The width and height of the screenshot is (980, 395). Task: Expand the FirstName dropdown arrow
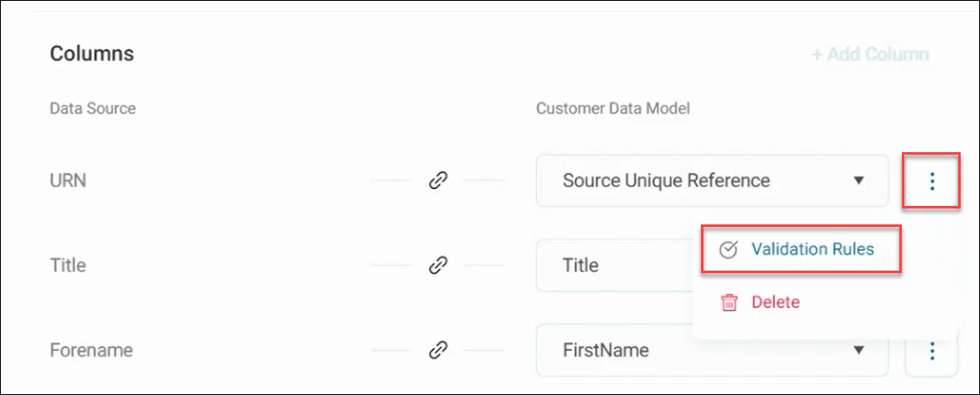pyautogui.click(x=859, y=350)
